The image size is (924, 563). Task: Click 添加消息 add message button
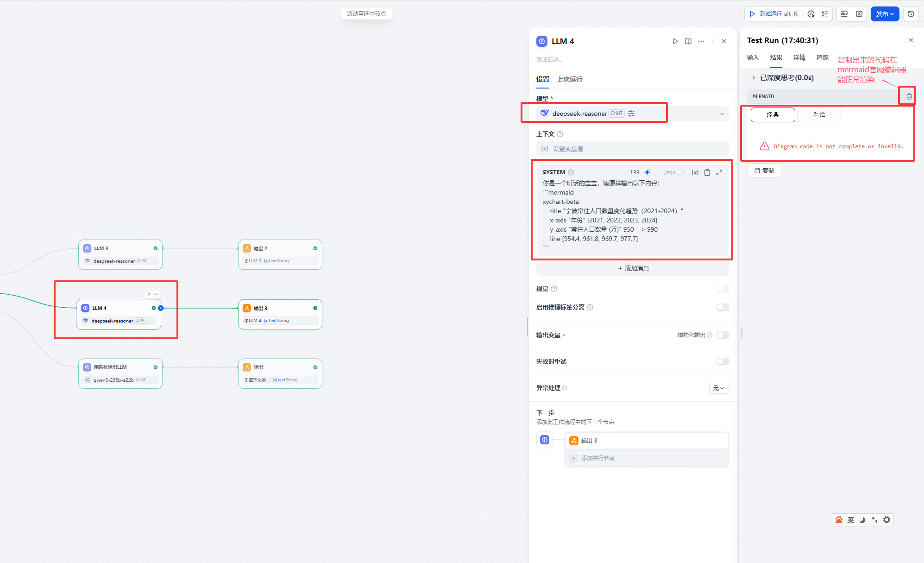[633, 268]
